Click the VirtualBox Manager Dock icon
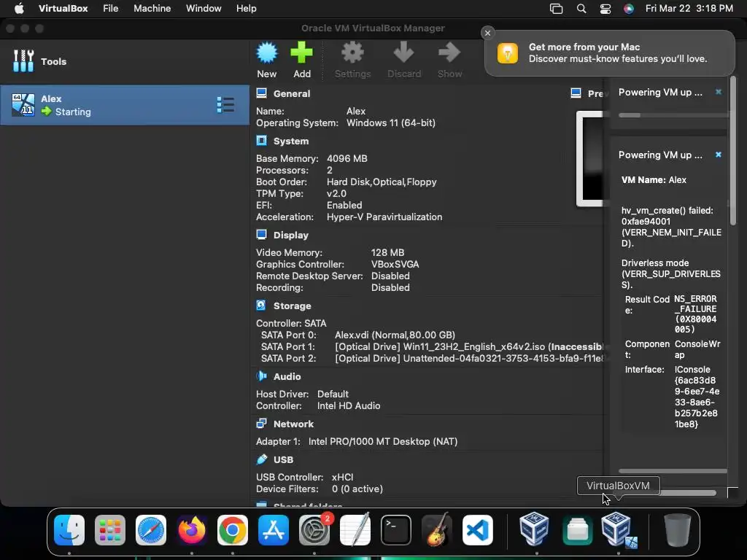The width and height of the screenshot is (747, 560). [x=533, y=529]
